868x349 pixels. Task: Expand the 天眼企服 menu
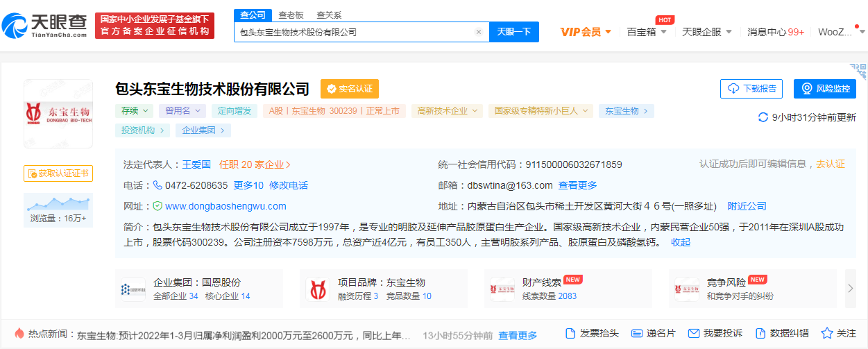[707, 32]
